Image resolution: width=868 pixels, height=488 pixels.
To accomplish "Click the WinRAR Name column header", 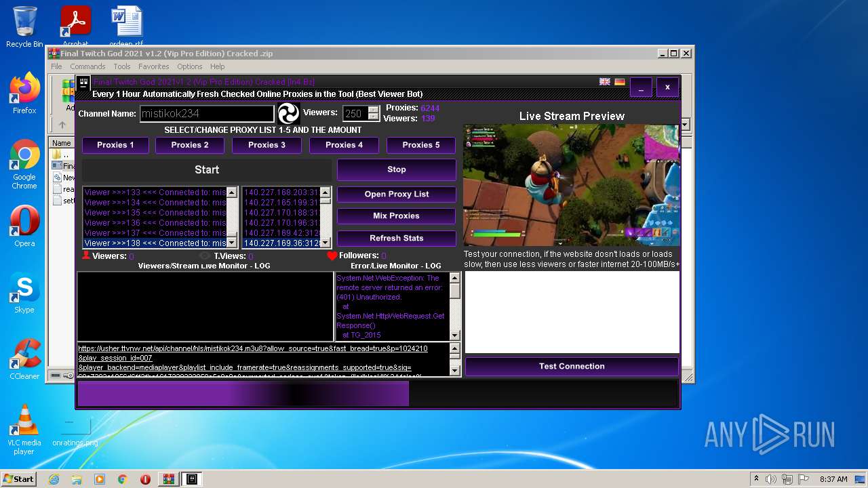I will tap(62, 143).
